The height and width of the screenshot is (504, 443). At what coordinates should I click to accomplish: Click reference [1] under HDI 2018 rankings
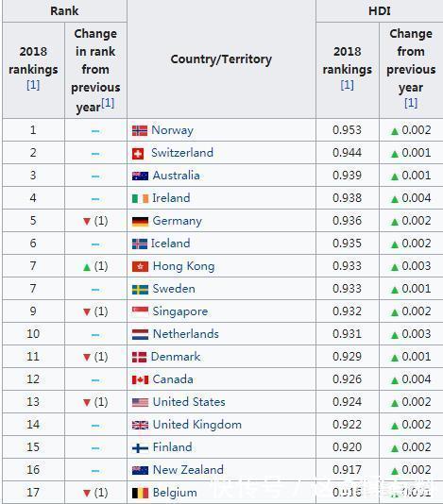point(348,85)
